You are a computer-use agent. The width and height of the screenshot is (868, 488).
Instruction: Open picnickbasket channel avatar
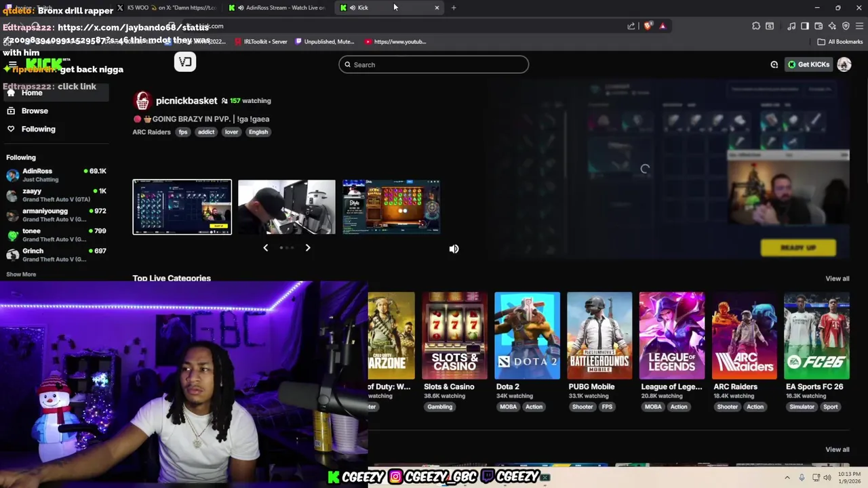click(x=142, y=100)
